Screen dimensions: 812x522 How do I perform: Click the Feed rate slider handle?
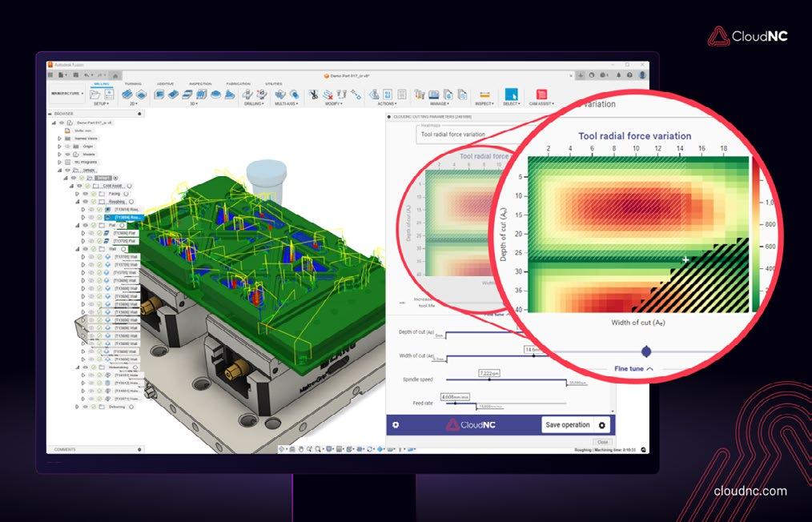click(455, 403)
